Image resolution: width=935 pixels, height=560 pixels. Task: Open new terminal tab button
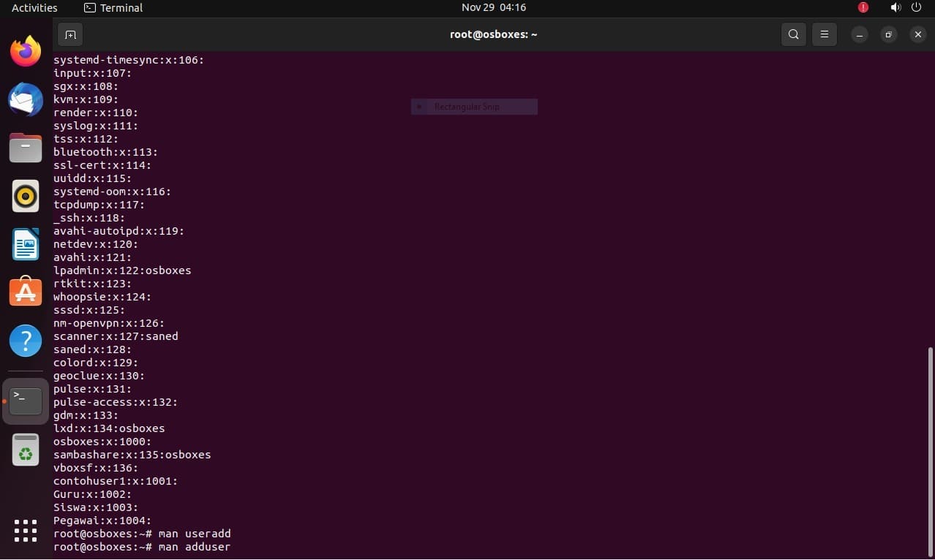point(70,34)
